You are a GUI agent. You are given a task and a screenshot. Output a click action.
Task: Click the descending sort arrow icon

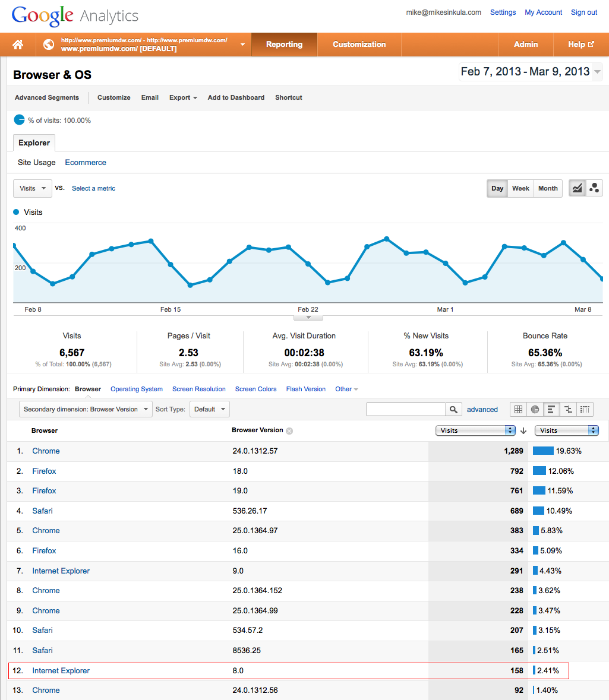click(x=523, y=430)
